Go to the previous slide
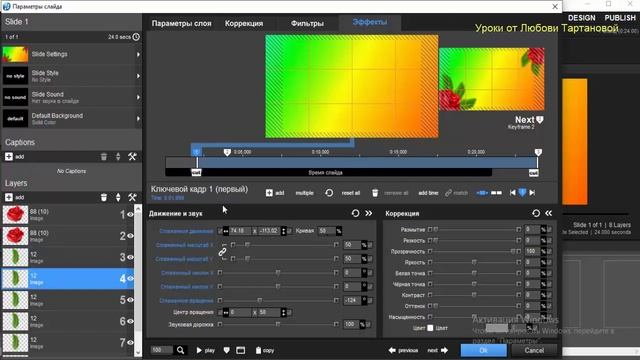 [x=403, y=350]
